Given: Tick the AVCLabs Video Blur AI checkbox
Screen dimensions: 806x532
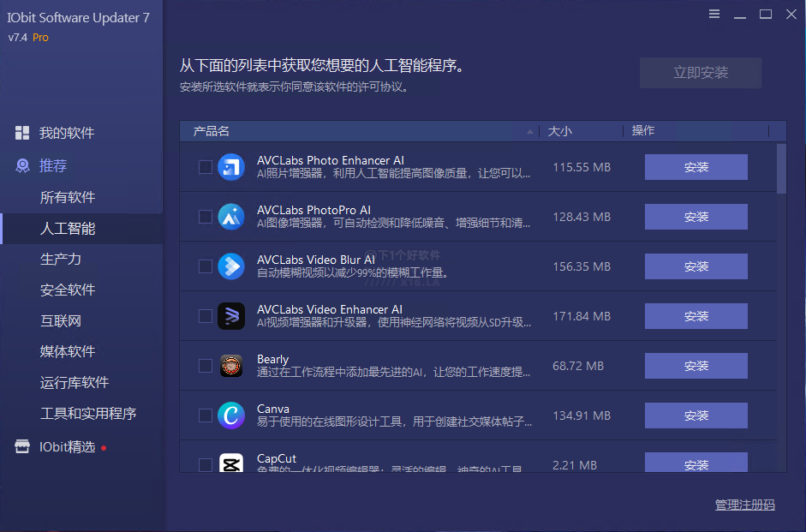Looking at the screenshot, I should [x=205, y=266].
